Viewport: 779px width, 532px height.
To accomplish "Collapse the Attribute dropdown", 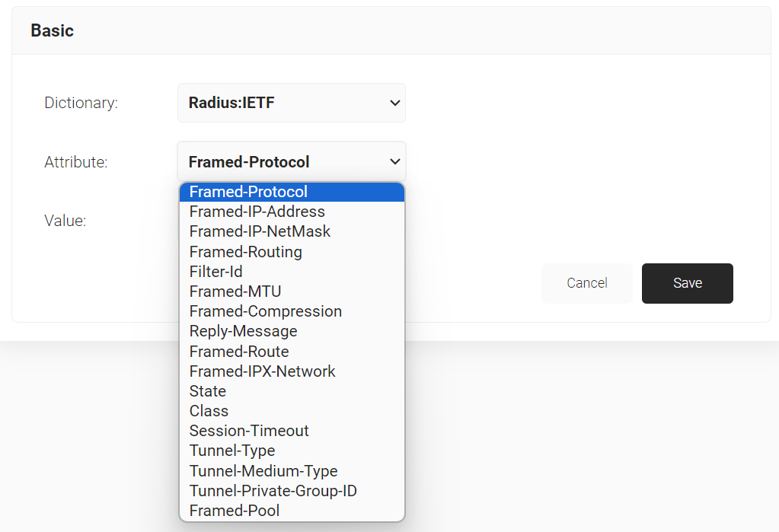I will click(x=291, y=161).
